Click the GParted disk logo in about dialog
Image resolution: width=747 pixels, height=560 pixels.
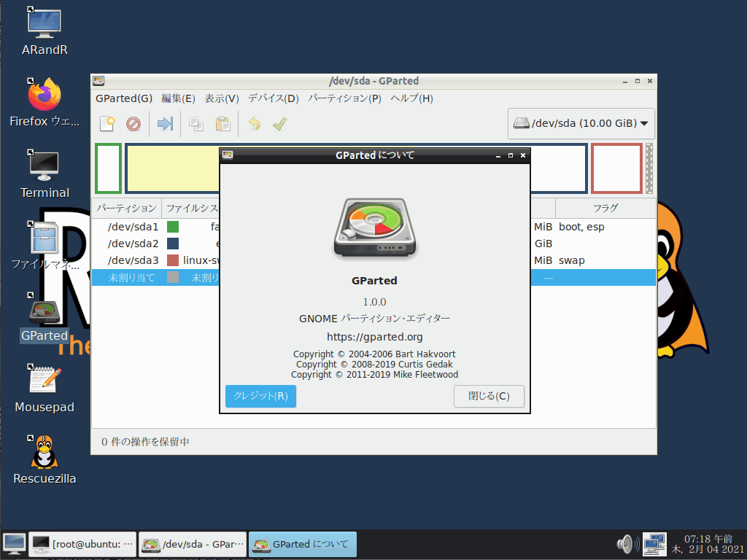(374, 227)
